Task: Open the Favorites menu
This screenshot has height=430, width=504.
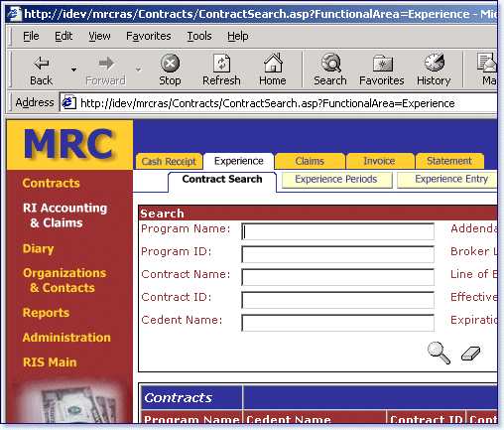Action: point(149,36)
